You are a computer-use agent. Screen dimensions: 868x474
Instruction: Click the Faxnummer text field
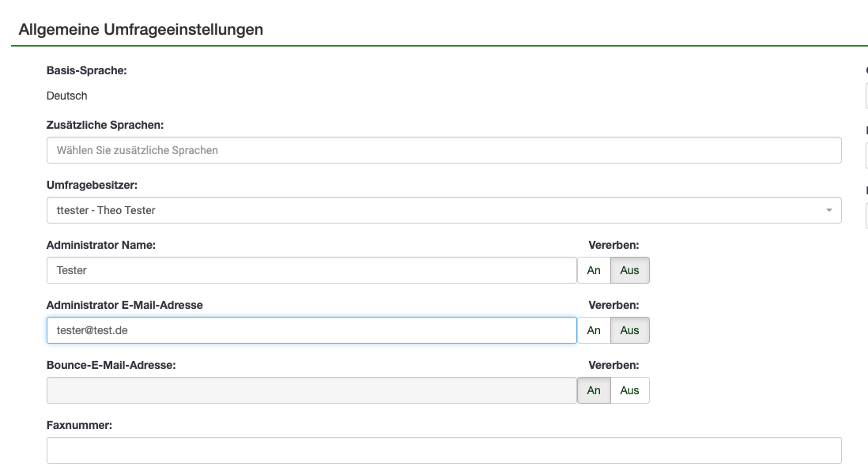pos(443,450)
